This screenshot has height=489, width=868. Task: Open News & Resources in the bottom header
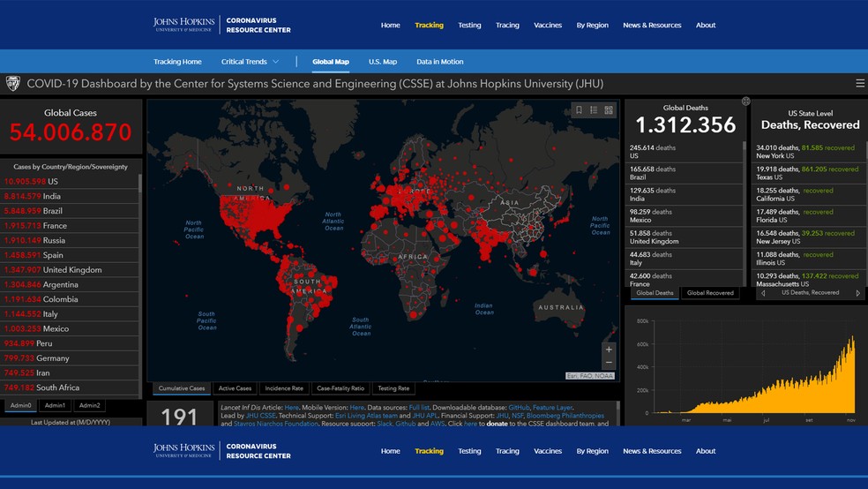click(x=652, y=451)
